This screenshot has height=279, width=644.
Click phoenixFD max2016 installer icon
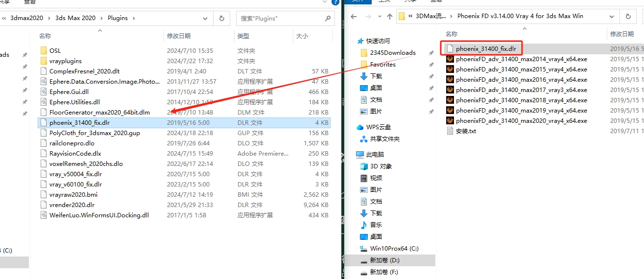tap(450, 79)
